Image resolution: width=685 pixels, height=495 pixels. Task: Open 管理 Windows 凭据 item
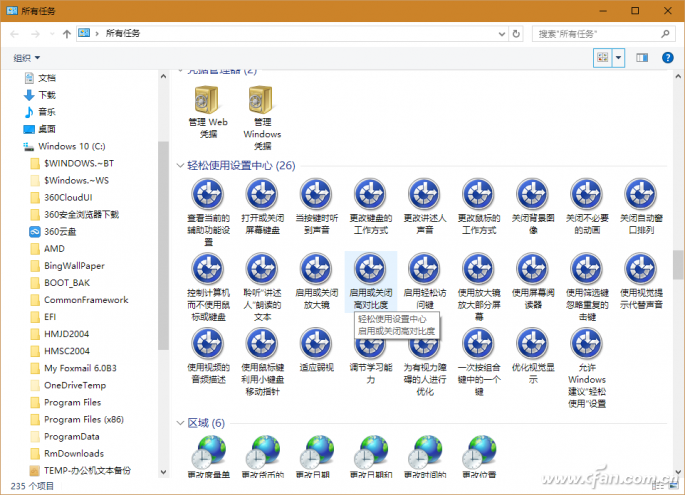[262, 103]
